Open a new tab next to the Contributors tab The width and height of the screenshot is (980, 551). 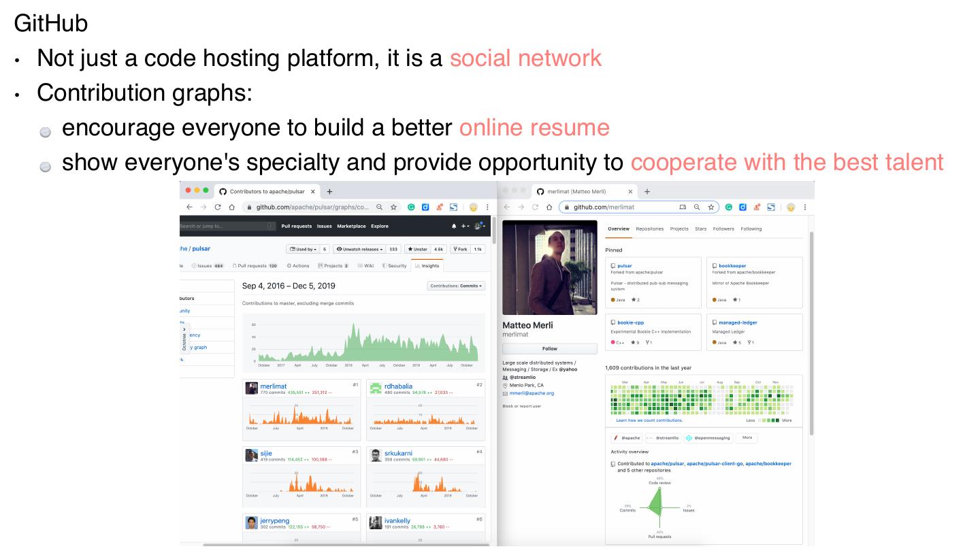(330, 192)
